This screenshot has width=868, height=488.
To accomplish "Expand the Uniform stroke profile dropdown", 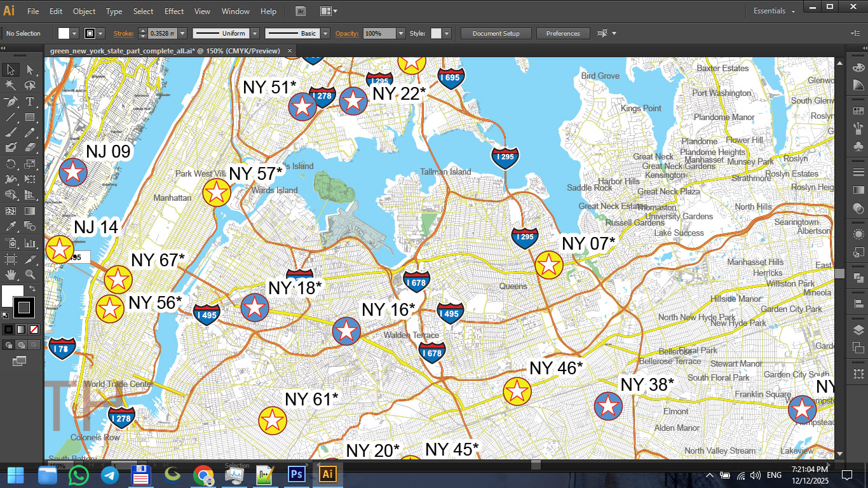I will point(254,34).
